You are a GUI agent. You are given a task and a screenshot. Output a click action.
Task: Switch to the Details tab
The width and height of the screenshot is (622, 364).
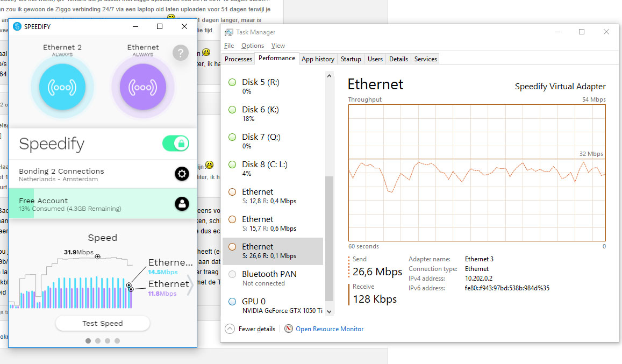(398, 59)
